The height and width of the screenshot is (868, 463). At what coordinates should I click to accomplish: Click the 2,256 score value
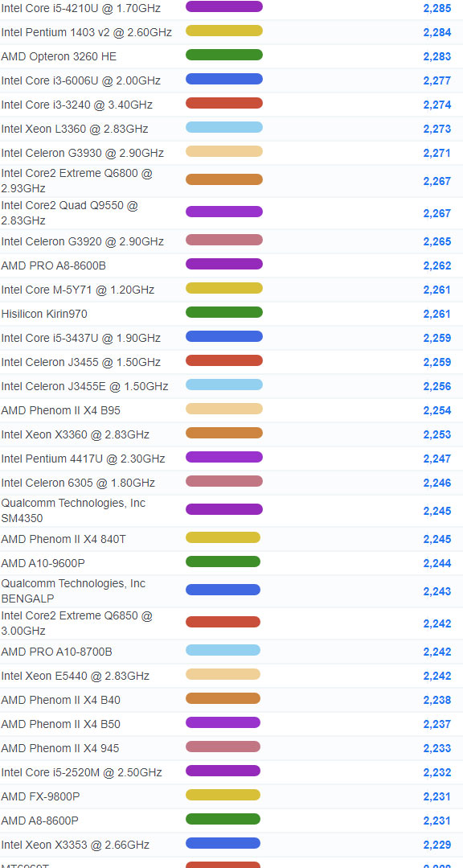(437, 386)
